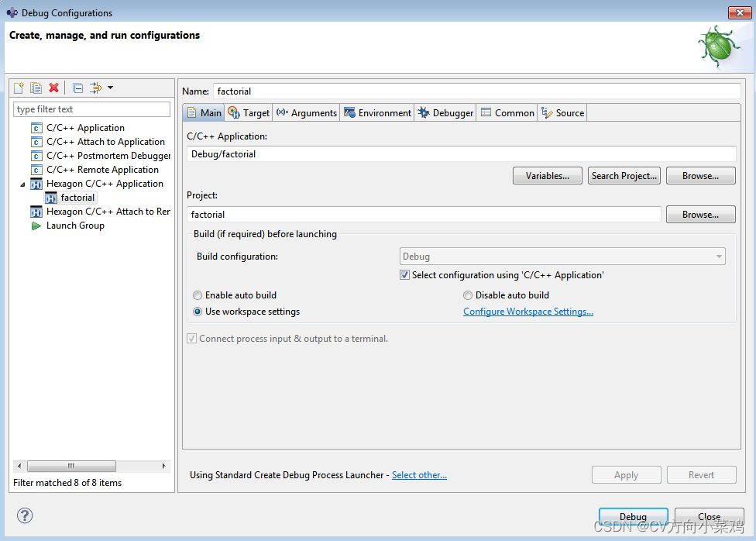Click the Variables... button

tap(547, 176)
